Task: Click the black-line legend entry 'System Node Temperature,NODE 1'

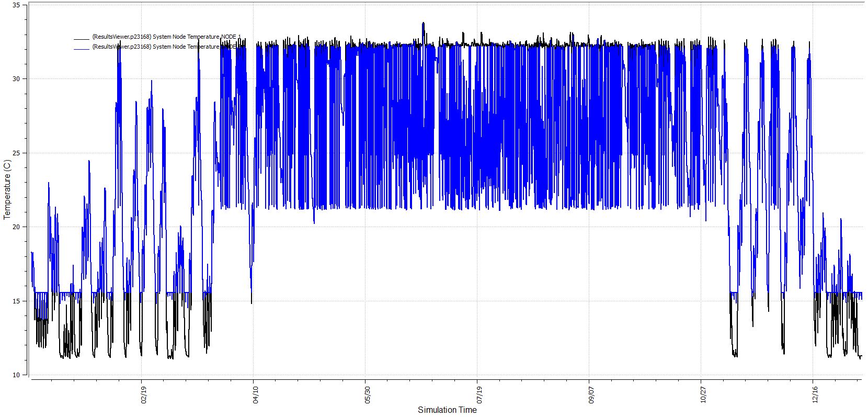Action: point(166,37)
